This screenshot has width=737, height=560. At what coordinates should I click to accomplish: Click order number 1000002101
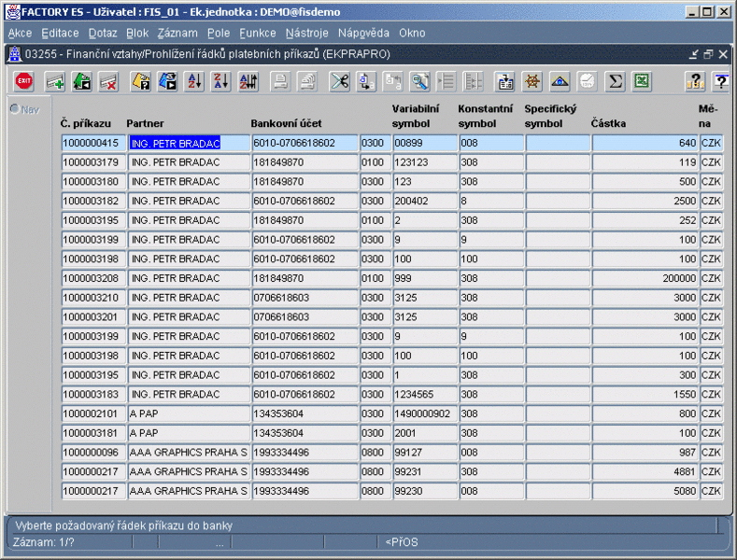coord(93,413)
